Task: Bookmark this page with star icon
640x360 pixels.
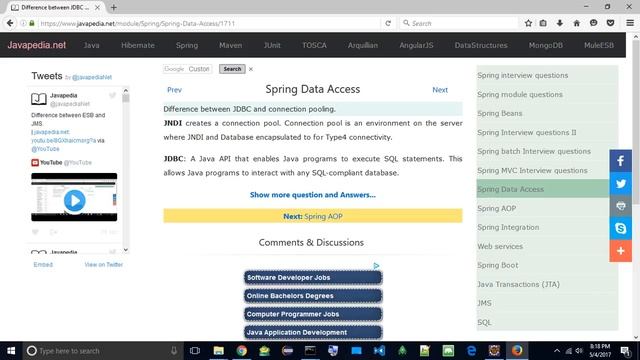Action: point(528,23)
